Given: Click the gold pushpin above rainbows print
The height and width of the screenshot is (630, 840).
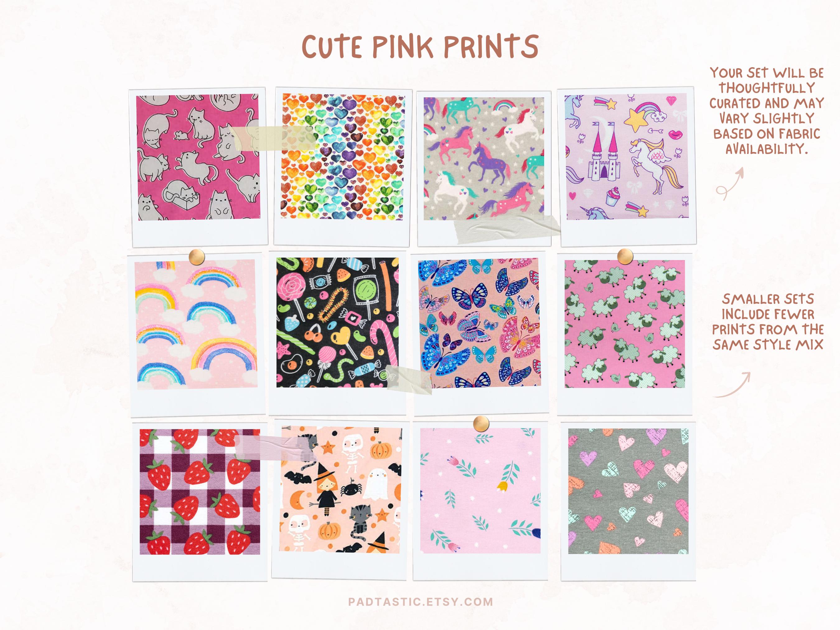Looking at the screenshot, I should [197, 256].
